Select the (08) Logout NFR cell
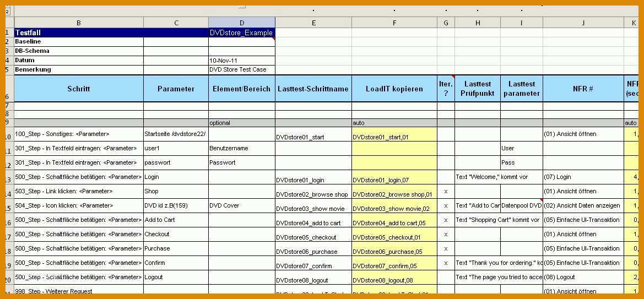Screen dimensions: 644x299 (x=583, y=278)
